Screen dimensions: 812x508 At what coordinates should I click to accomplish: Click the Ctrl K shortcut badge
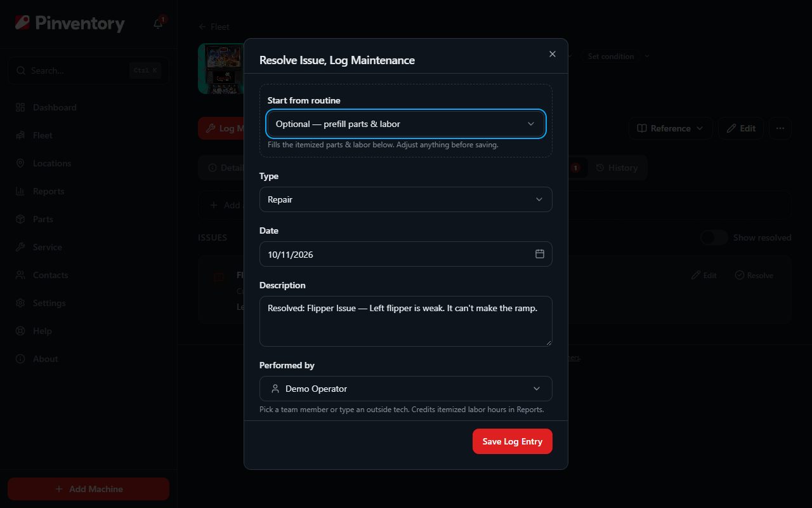[x=145, y=70]
